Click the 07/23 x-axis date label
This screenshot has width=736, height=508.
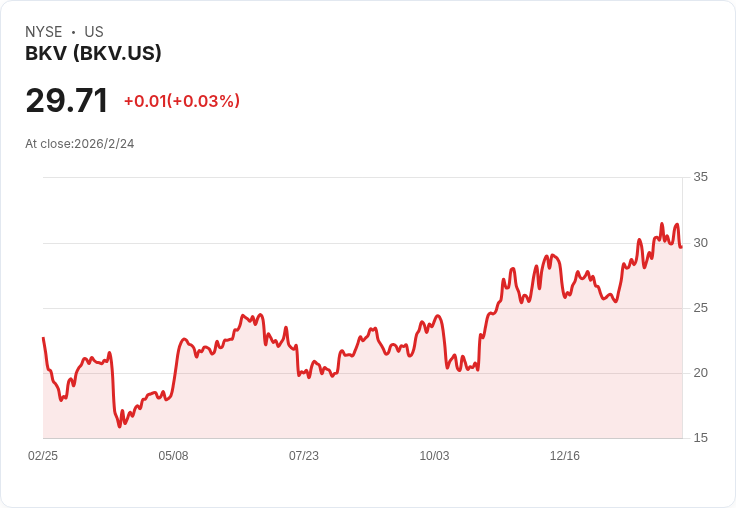tap(304, 456)
